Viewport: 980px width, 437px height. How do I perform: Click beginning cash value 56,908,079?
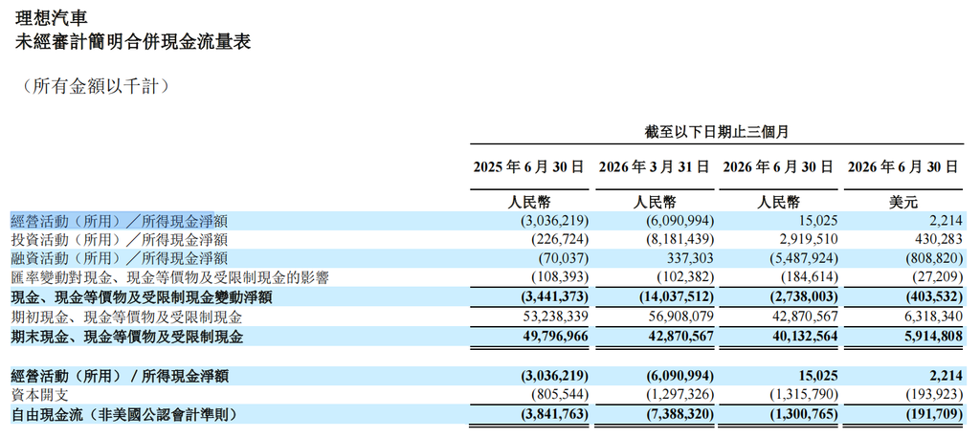[681, 317]
